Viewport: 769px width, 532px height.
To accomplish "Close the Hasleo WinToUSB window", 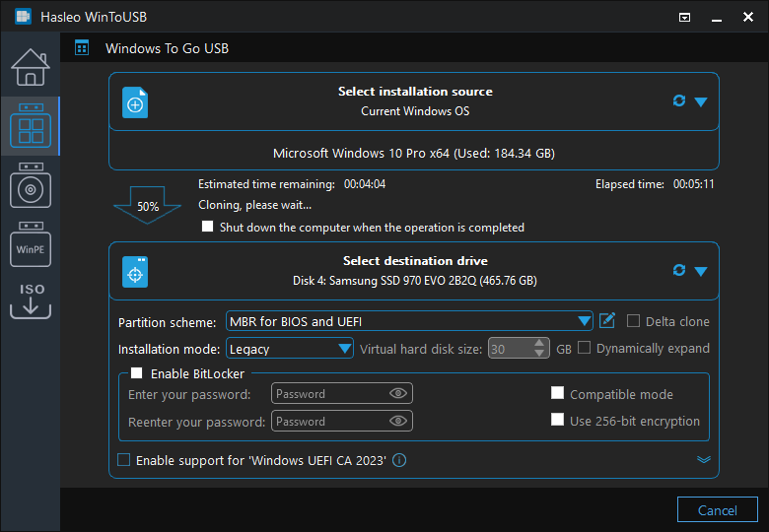I will pos(748,17).
